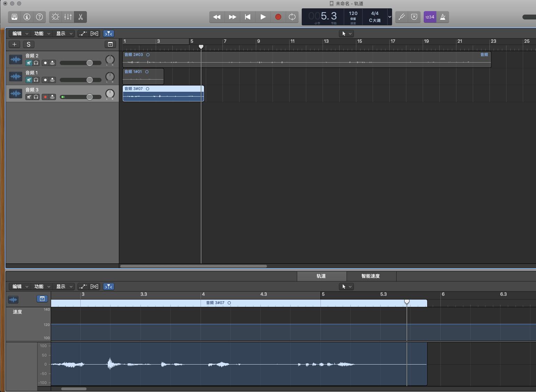Click the scissors Editors icon

click(81, 17)
